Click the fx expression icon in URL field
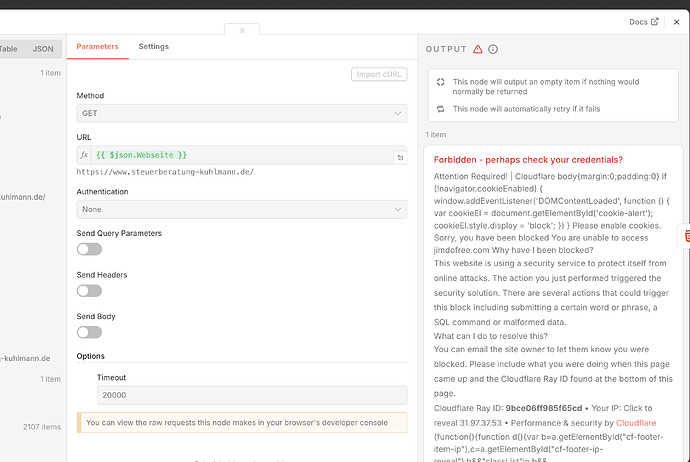690x462 pixels. [x=85, y=155]
